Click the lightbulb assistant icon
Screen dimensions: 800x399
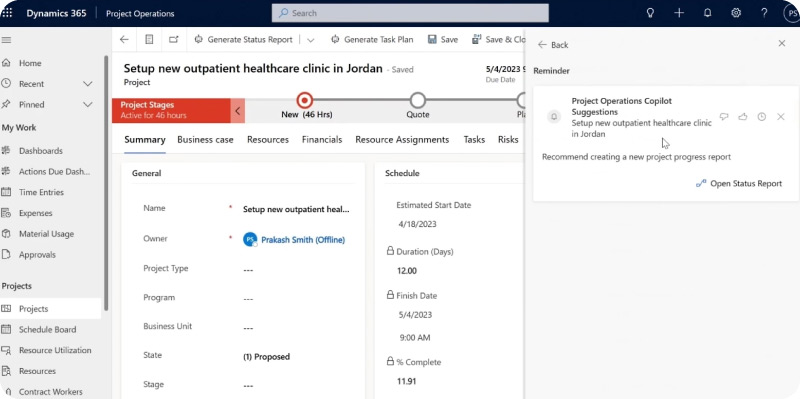pyautogui.click(x=650, y=13)
